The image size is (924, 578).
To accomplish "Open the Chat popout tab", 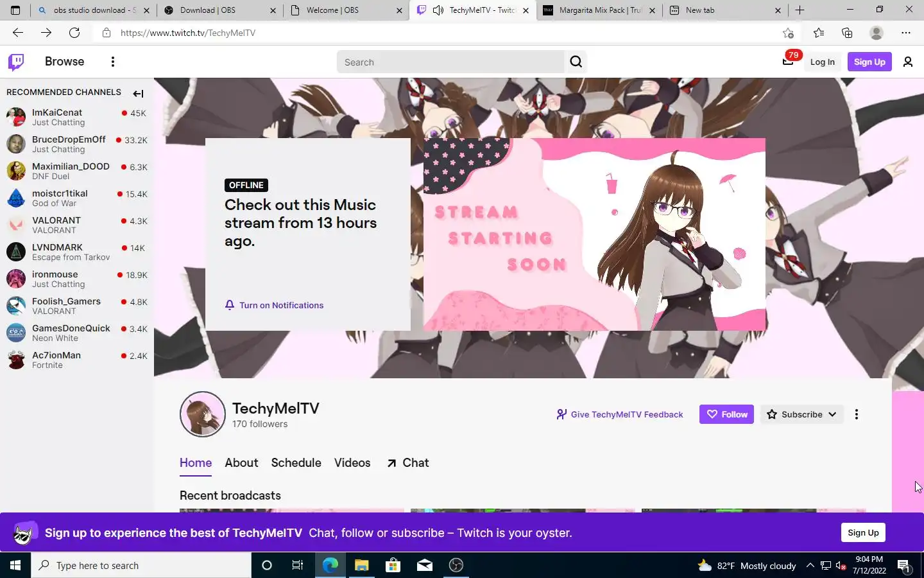I will click(x=407, y=463).
